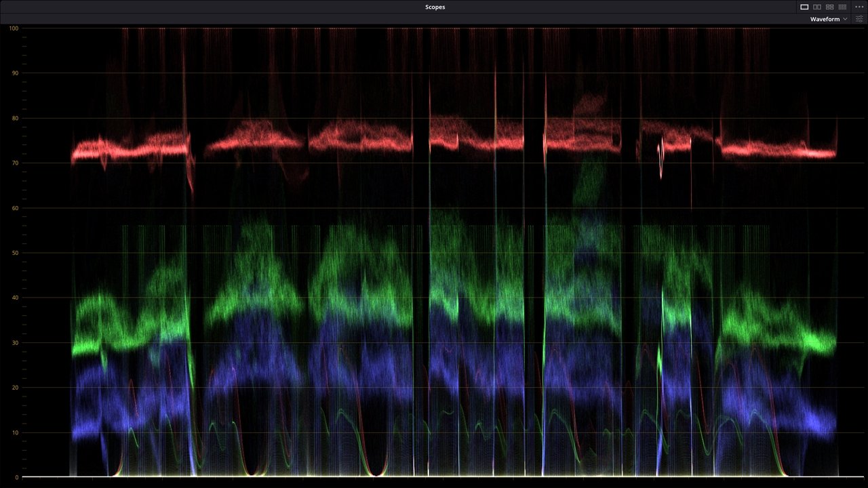
Task: Click the 90 graticule label
Action: tap(14, 73)
